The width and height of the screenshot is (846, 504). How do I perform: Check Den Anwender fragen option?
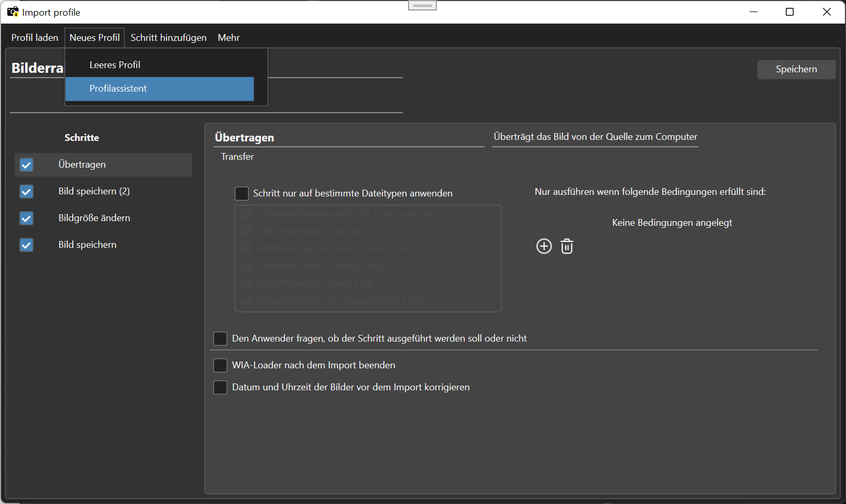pos(220,338)
